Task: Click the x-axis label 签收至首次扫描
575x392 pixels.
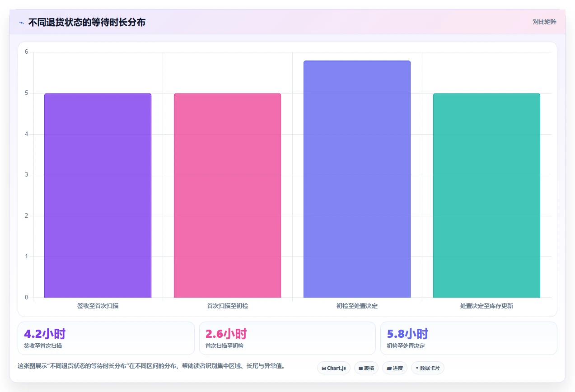Action: click(x=98, y=306)
